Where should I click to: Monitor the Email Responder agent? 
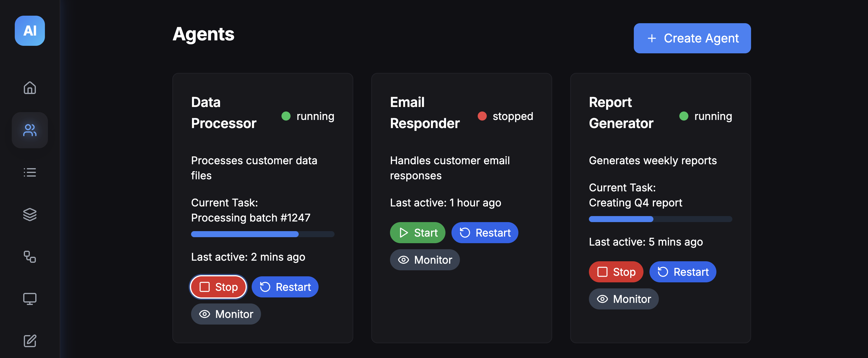click(x=425, y=260)
